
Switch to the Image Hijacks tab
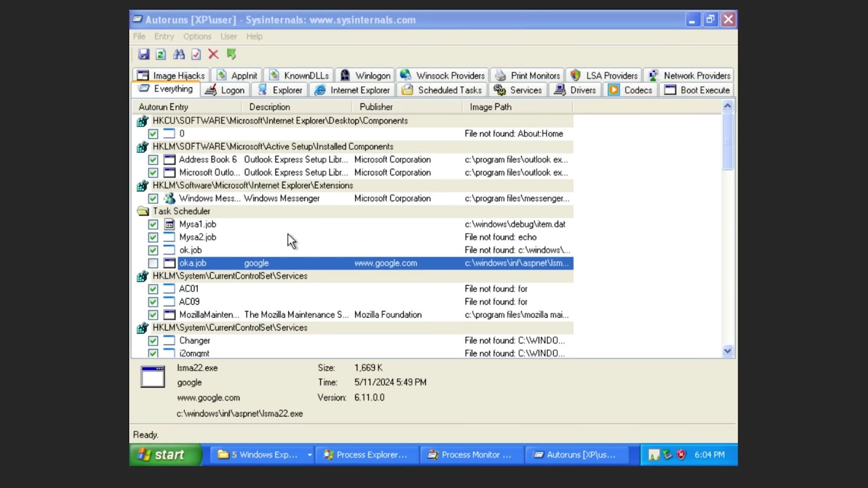(x=171, y=75)
